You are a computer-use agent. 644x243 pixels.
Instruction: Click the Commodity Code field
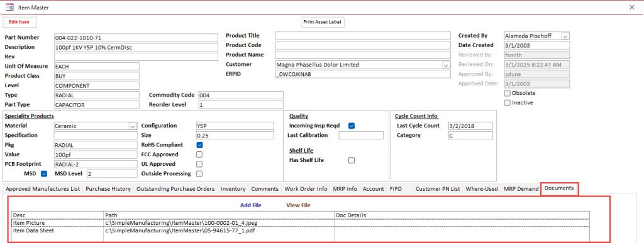coord(240,95)
